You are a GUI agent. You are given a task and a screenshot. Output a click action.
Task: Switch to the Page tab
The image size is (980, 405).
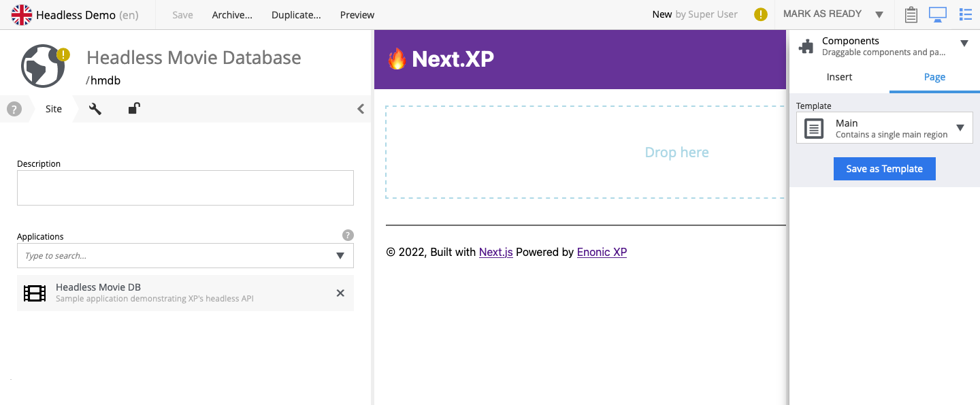click(934, 77)
